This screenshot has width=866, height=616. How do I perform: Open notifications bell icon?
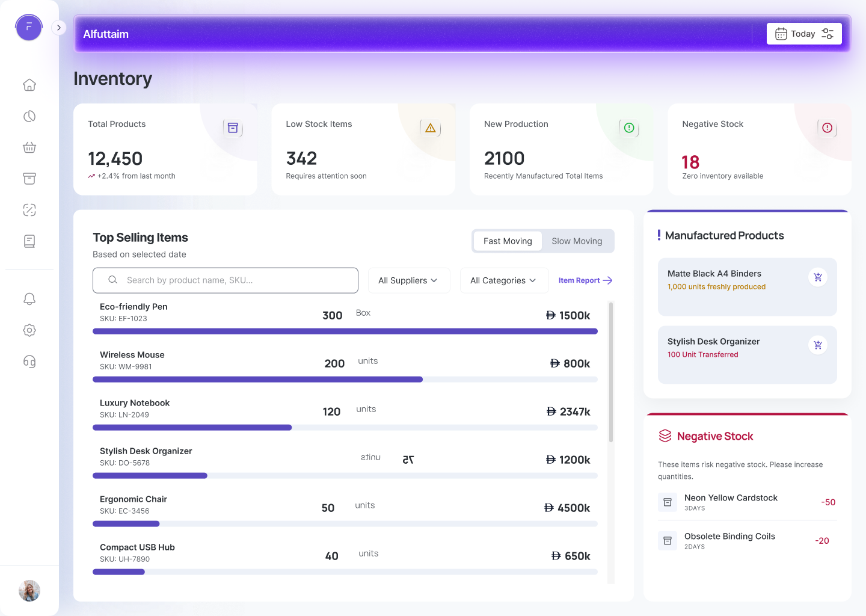tap(29, 299)
